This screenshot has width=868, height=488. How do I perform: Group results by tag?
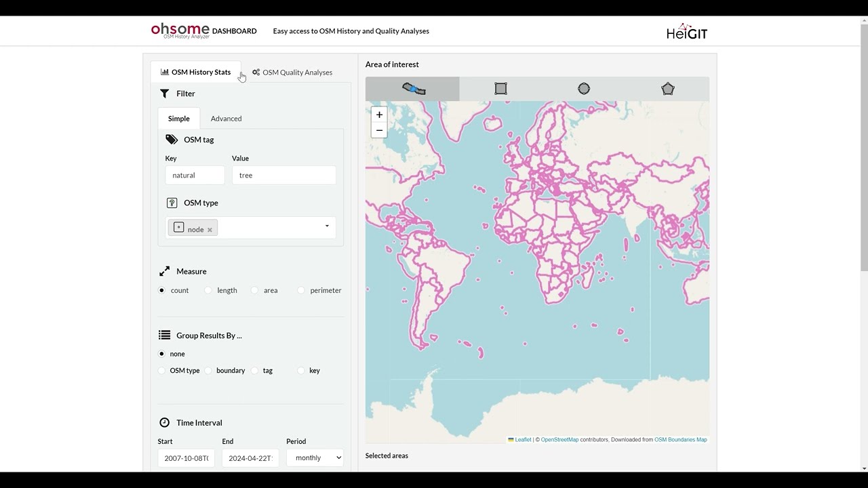[255, 371]
